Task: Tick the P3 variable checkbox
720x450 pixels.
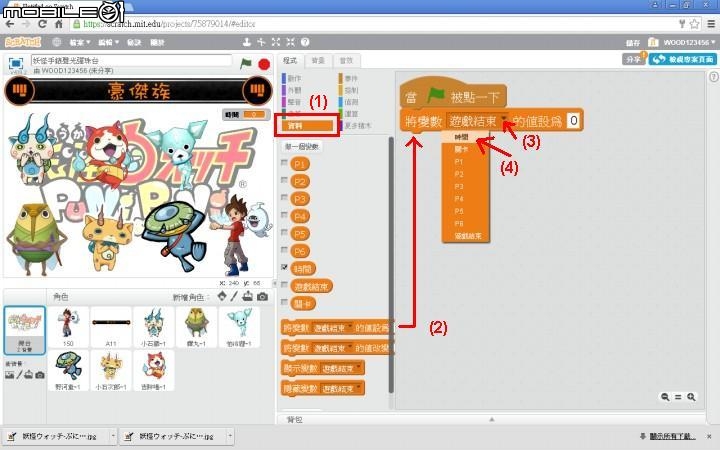Action: coord(284,197)
